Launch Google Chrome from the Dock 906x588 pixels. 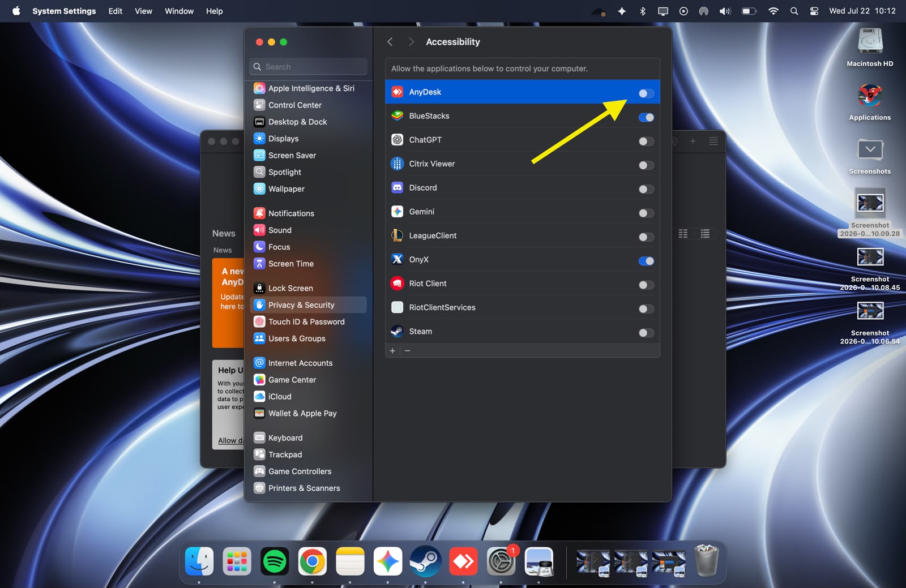pyautogui.click(x=313, y=562)
